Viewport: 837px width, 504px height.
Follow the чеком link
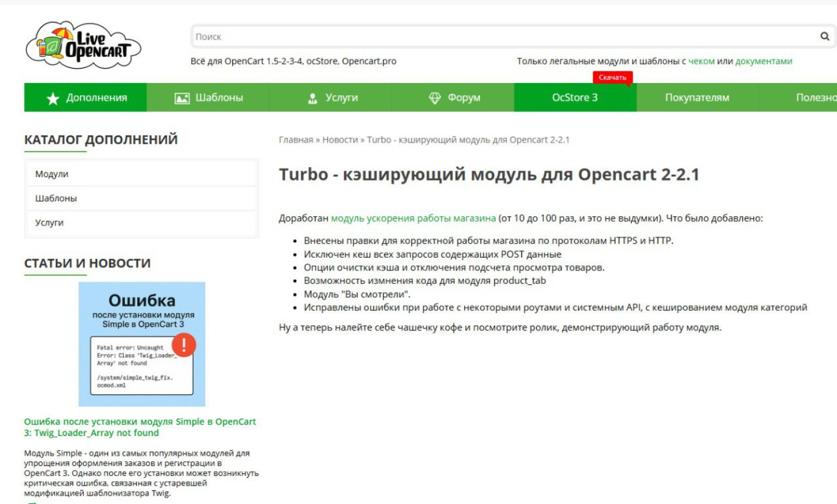tap(701, 61)
